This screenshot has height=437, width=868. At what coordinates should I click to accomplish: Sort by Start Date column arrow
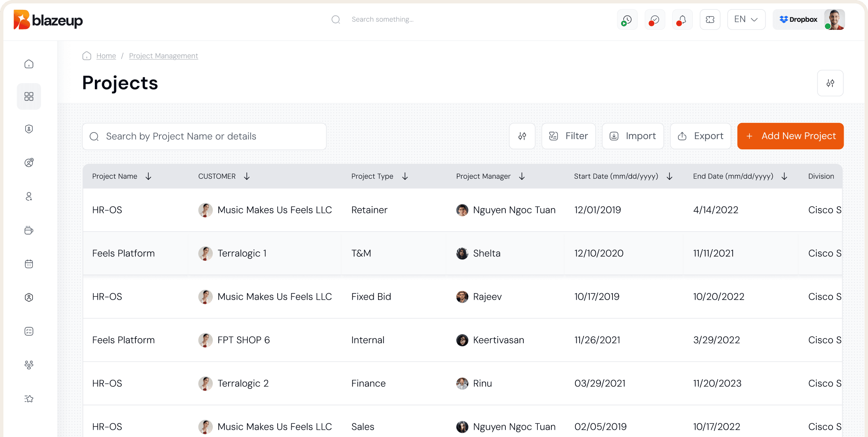pyautogui.click(x=669, y=176)
